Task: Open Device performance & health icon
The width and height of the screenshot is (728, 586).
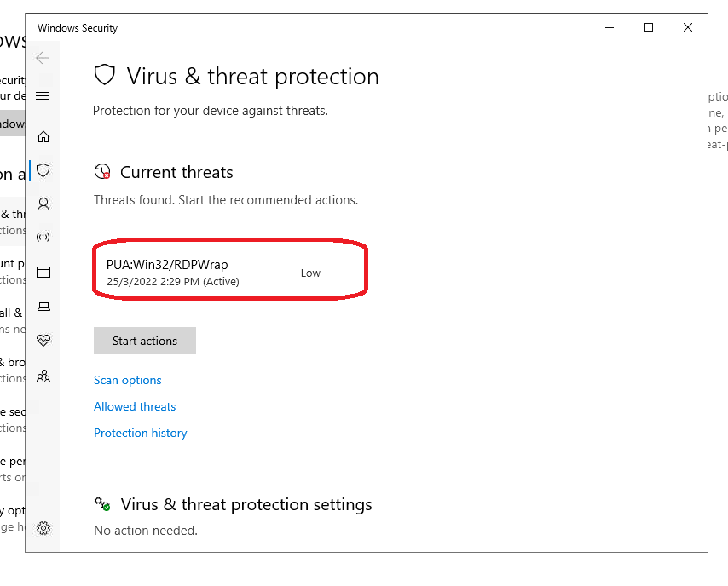Action: (43, 341)
